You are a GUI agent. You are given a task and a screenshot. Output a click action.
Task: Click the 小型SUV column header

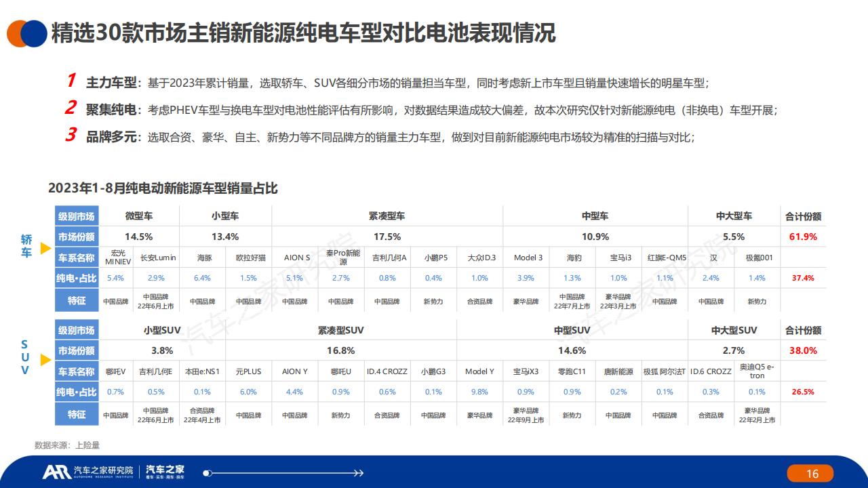coord(162,330)
